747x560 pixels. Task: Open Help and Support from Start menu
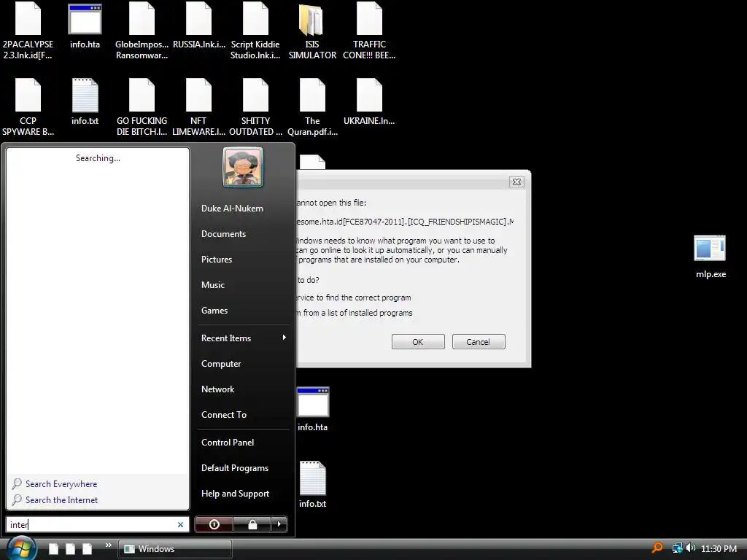tap(236, 494)
